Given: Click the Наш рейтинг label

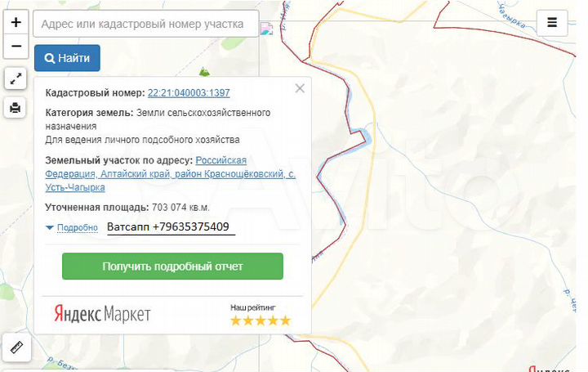Looking at the screenshot, I should pyautogui.click(x=253, y=307).
